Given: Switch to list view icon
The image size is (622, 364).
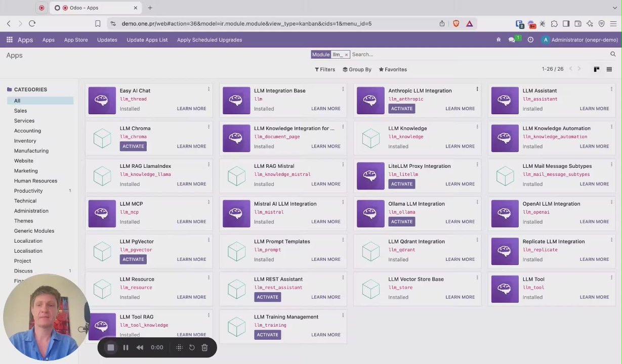Looking at the screenshot, I should coord(609,69).
